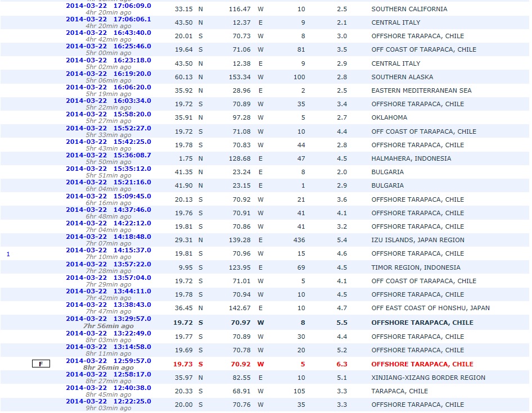
Task: Select the XINJIANG-XIZANG BORDER REGION text
Action: (x=428, y=378)
